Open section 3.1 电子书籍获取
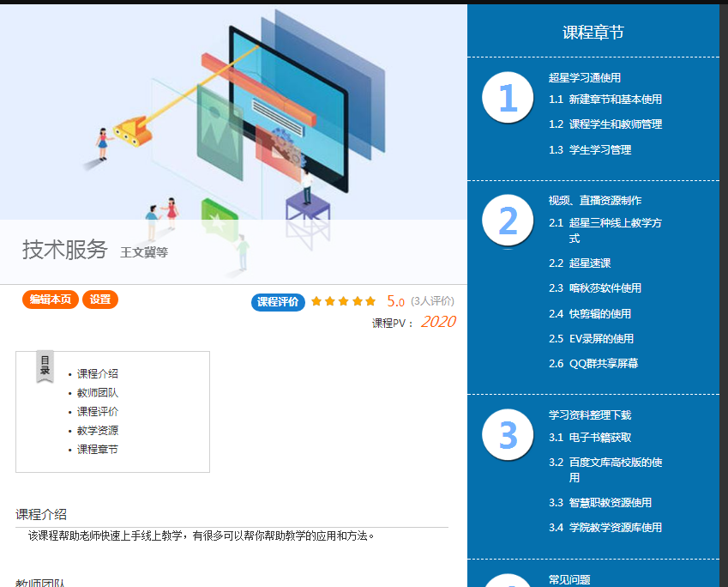728x587 pixels. pyautogui.click(x=590, y=438)
